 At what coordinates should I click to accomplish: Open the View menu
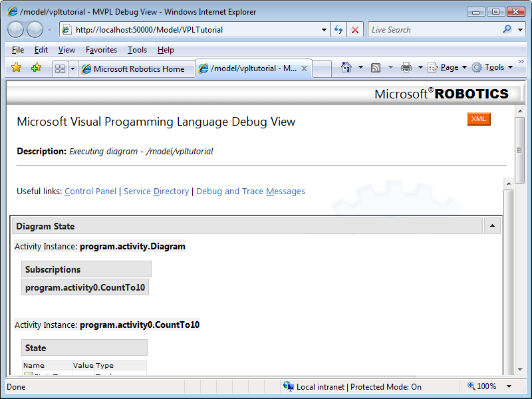(x=66, y=50)
